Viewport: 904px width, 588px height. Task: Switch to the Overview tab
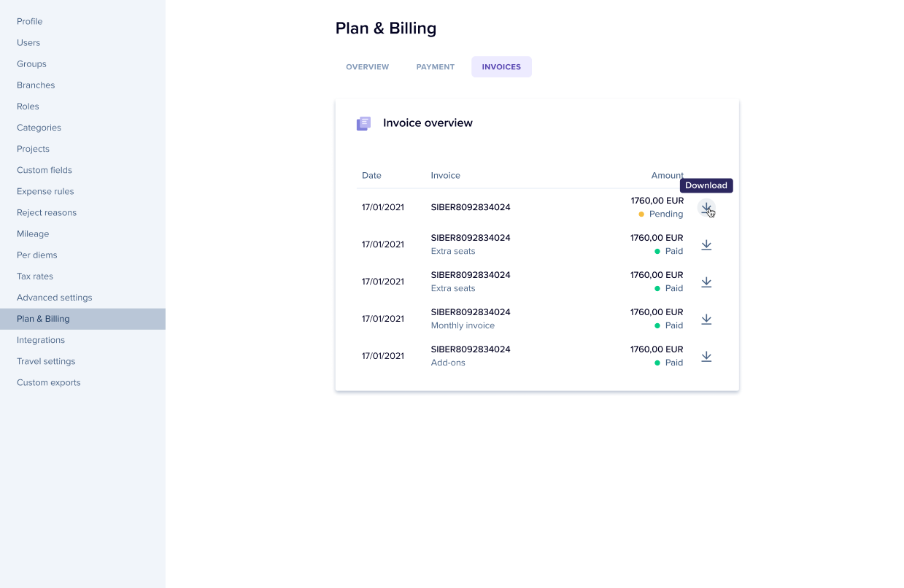367,67
